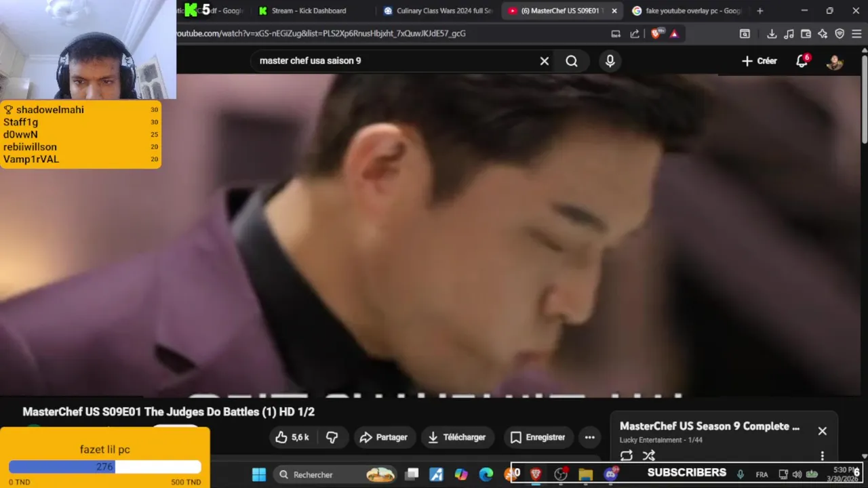Open the more actions ellipsis menu
The width and height of the screenshot is (868, 488).
(x=590, y=437)
